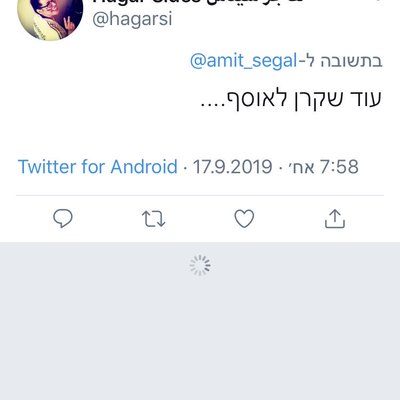The image size is (400, 400).
Task: Click the cut-off display name at the top
Action: pos(197,2)
